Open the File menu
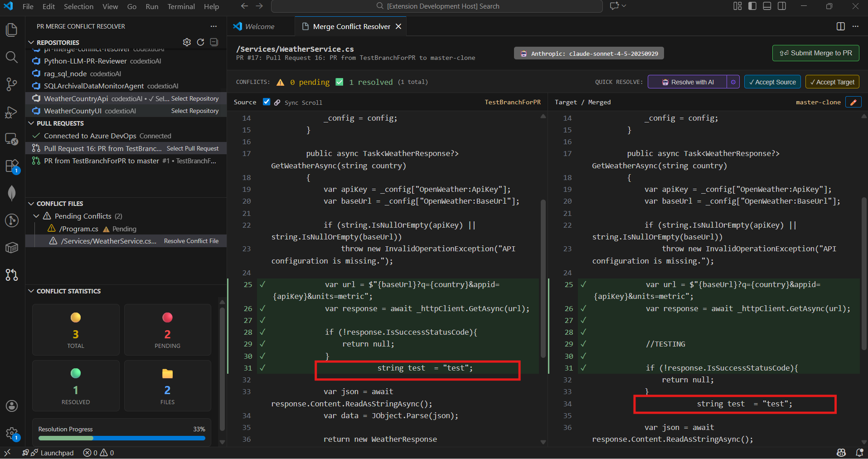868x459 pixels. coord(28,6)
